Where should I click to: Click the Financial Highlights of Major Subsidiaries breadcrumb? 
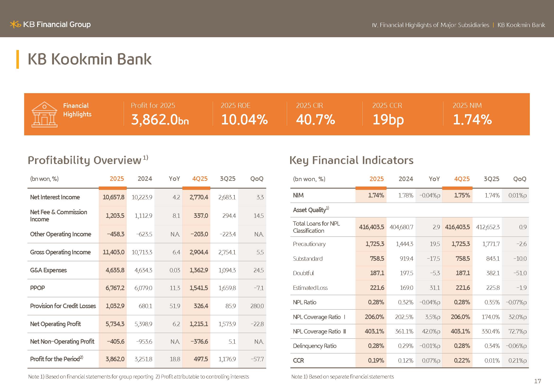[430, 25]
